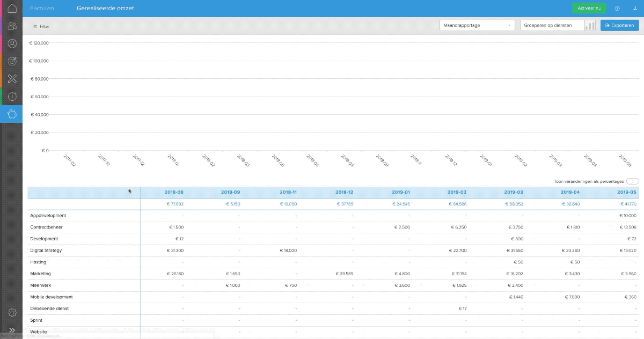Click the single person profile sidebar icon
This screenshot has height=339, width=644.
12,43
